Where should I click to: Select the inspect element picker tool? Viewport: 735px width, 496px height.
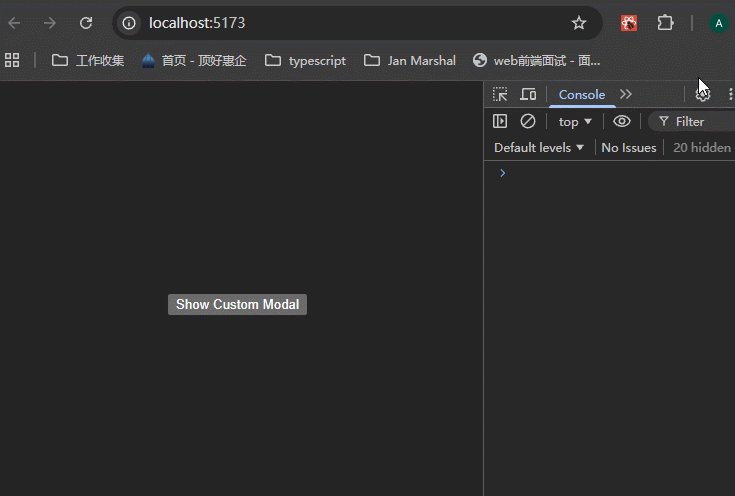click(x=500, y=94)
